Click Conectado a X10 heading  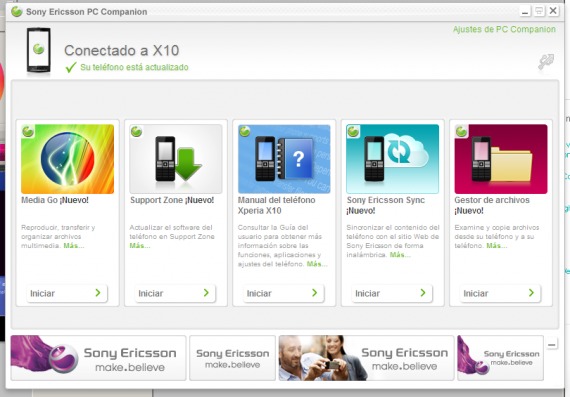tap(121, 51)
